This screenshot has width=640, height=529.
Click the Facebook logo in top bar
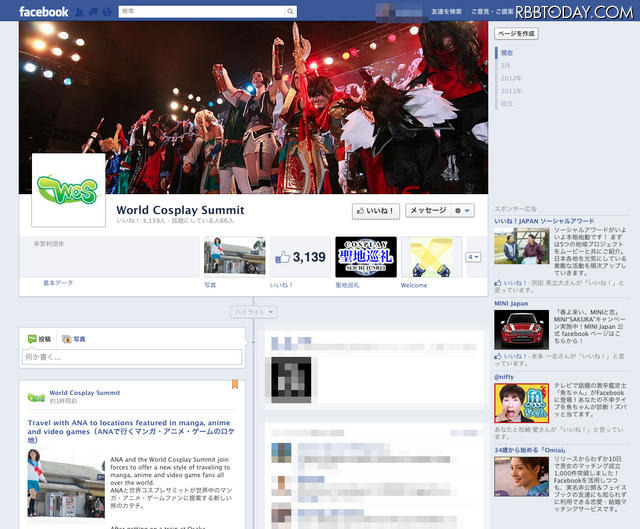coord(42,11)
